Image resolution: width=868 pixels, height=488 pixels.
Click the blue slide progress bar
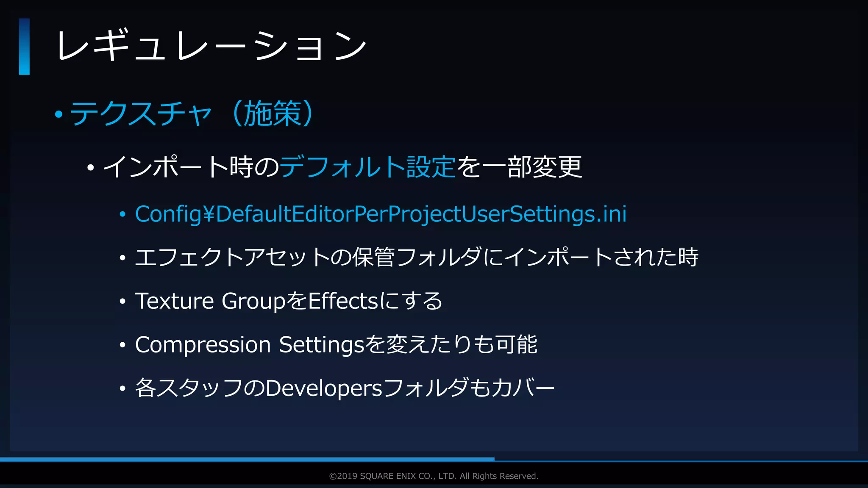coord(247,459)
